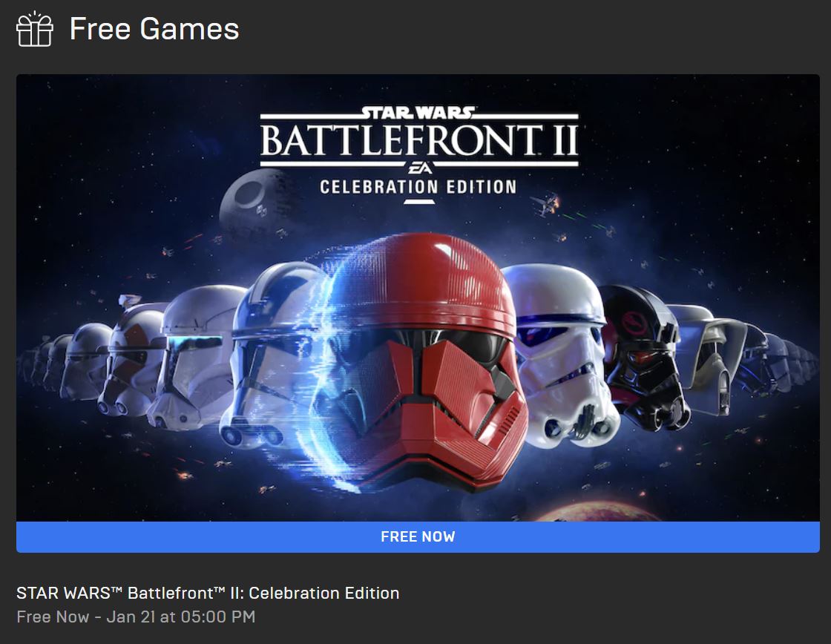Click the EA logo under Battlefront II

419,168
